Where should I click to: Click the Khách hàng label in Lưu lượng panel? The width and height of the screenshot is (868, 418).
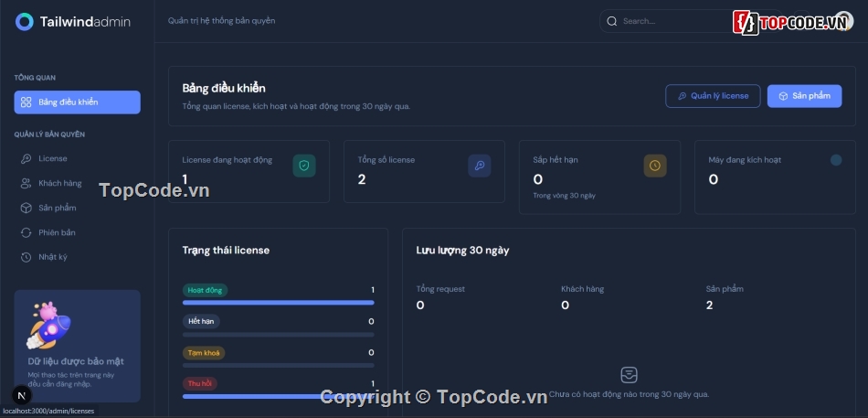(x=582, y=289)
